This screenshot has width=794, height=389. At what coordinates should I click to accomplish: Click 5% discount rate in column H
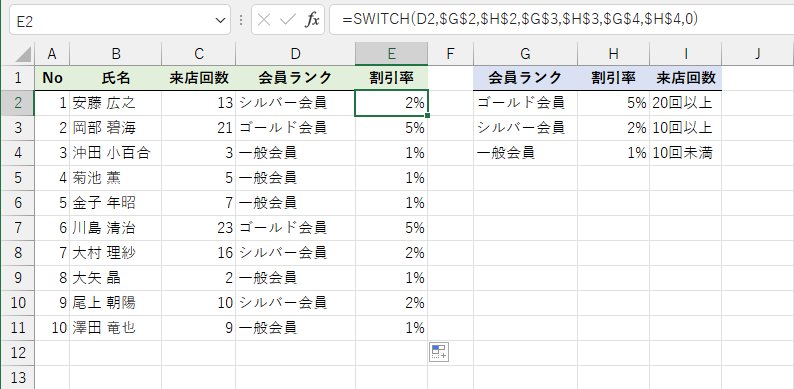[614, 103]
